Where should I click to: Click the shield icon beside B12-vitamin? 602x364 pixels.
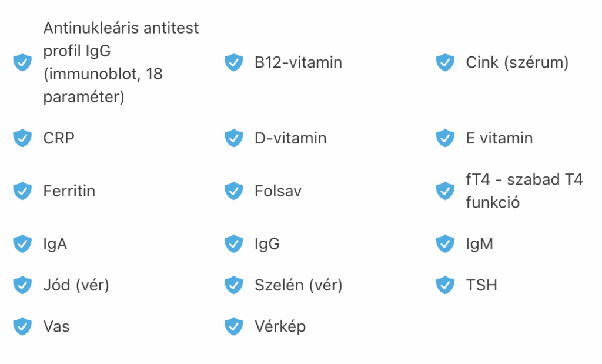point(233,62)
